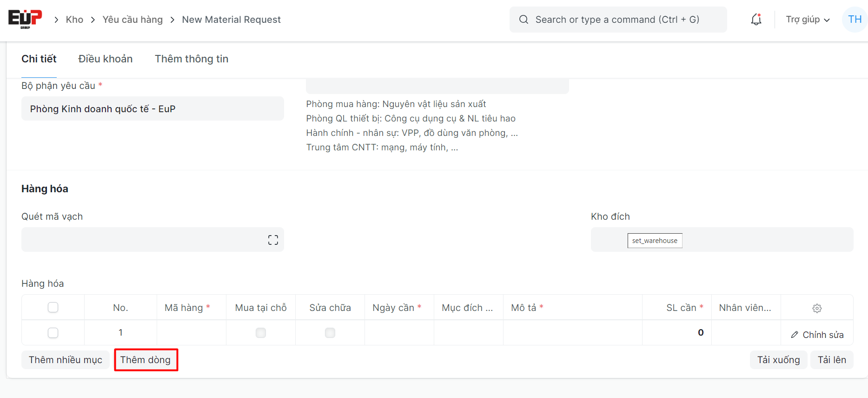
Task: Click the EUP Group logo
Action: click(25, 19)
